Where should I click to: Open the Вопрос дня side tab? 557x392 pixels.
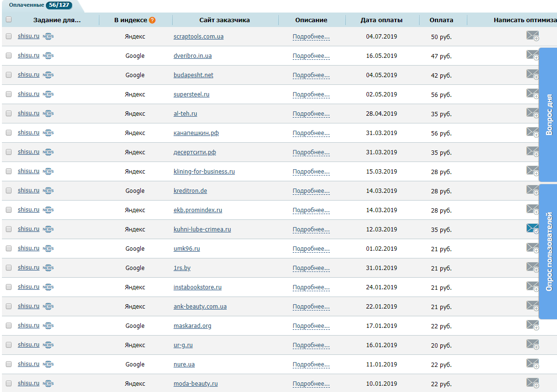coord(548,115)
